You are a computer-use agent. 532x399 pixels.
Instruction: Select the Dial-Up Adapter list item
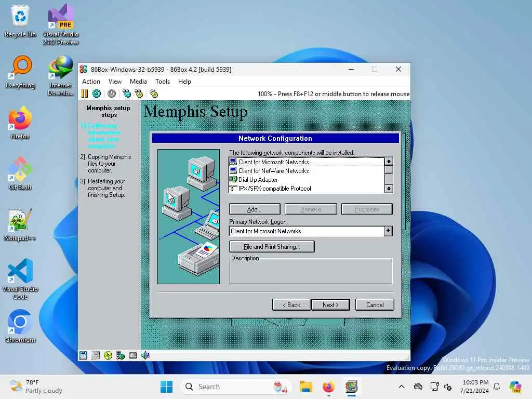tap(307, 179)
